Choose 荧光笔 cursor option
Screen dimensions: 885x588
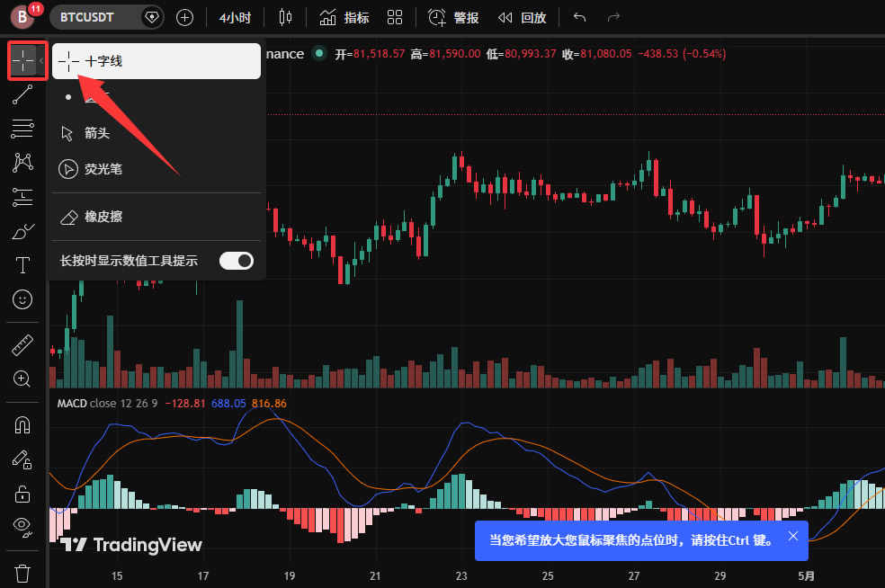156,169
